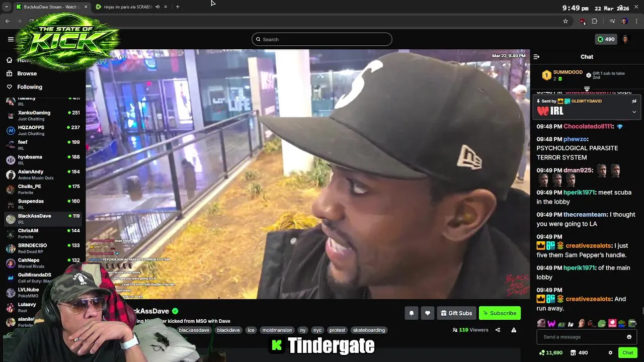Viewport: 644px width, 362px height.
Task: Open dman925 username in chat
Action: (578, 170)
